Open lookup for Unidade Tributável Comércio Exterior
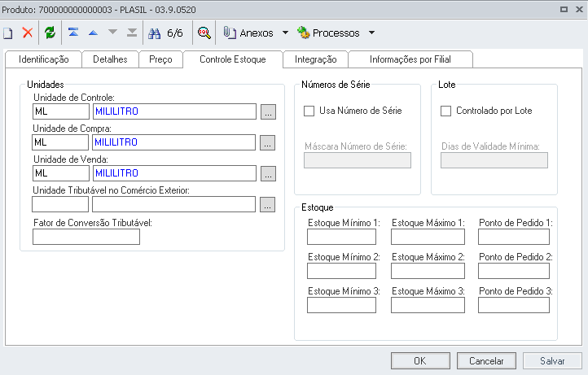Screen dimensions: 588x375 click(x=267, y=204)
